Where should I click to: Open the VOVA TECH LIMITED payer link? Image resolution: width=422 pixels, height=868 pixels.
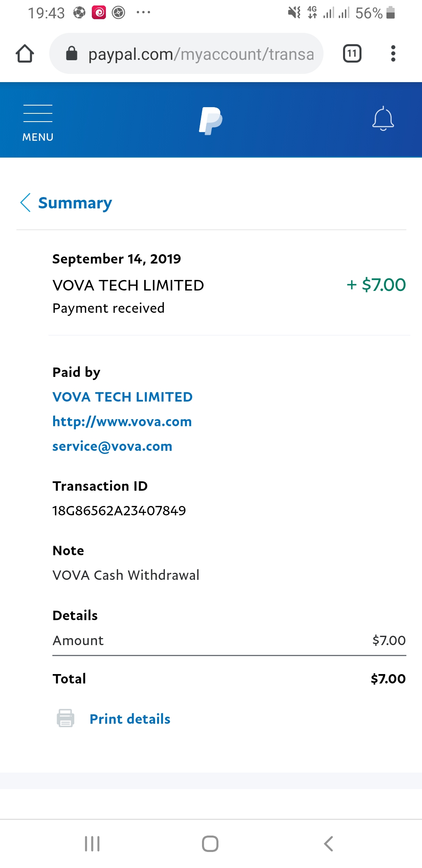pyautogui.click(x=122, y=397)
